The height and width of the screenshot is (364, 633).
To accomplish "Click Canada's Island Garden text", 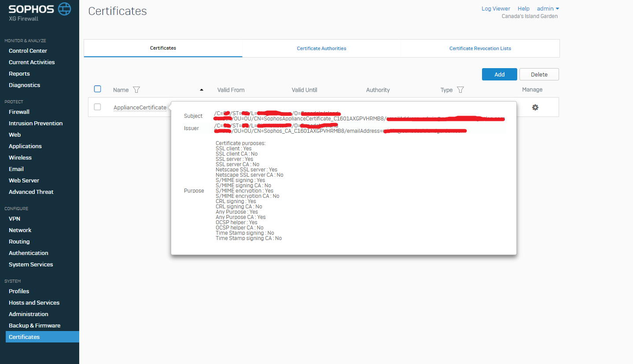I will point(530,16).
